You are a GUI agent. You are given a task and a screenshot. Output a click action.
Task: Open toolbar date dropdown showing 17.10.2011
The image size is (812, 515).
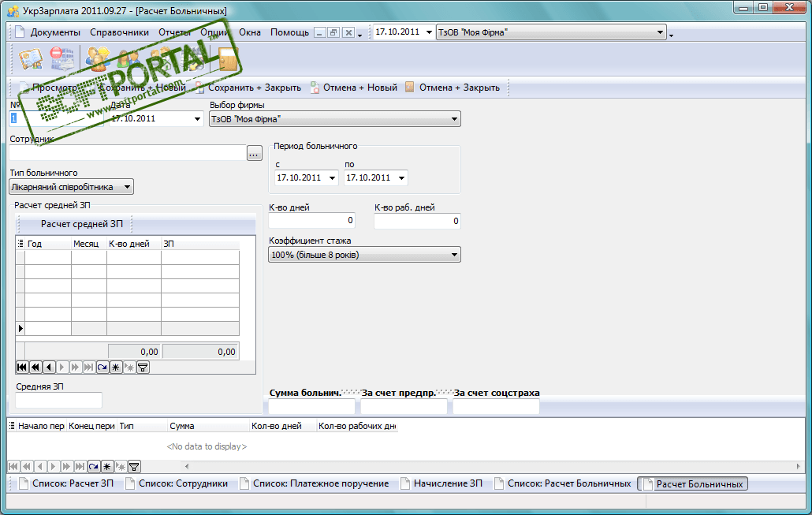point(429,32)
